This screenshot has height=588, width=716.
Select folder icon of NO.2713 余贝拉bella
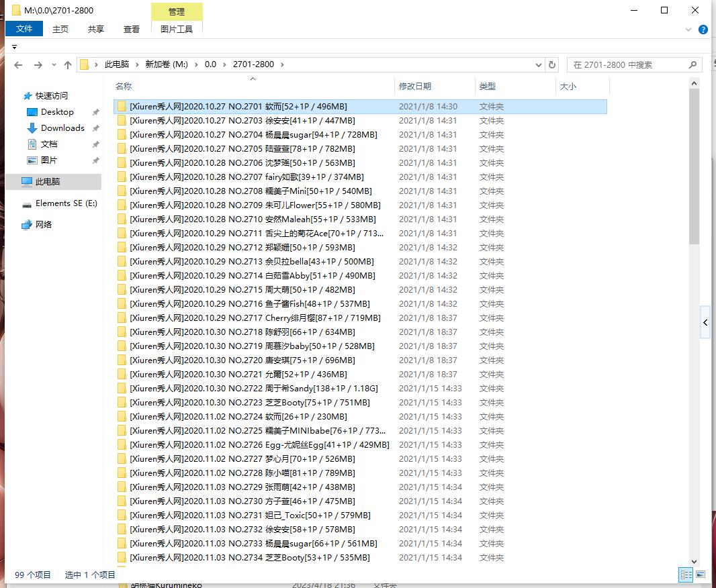point(122,261)
